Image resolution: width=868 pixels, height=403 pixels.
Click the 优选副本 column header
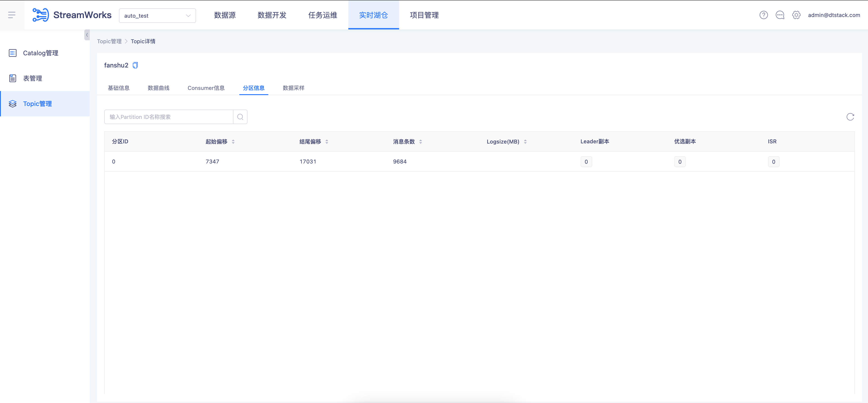[x=685, y=142]
